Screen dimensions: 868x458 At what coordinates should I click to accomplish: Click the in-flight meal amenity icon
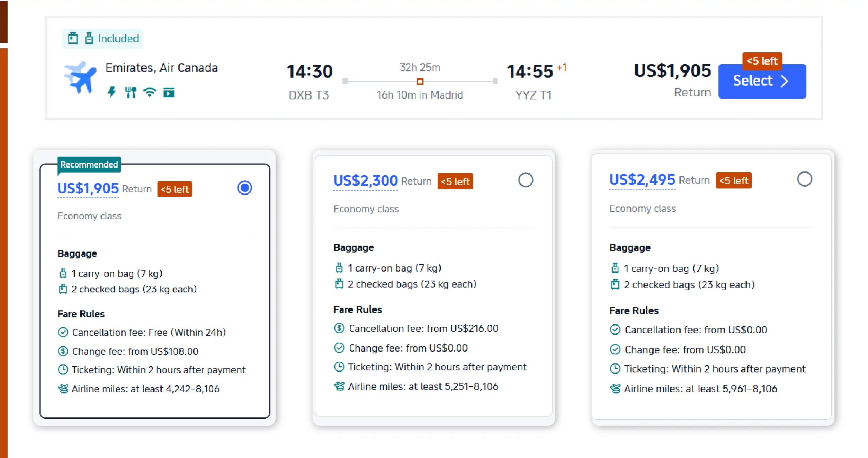[131, 92]
